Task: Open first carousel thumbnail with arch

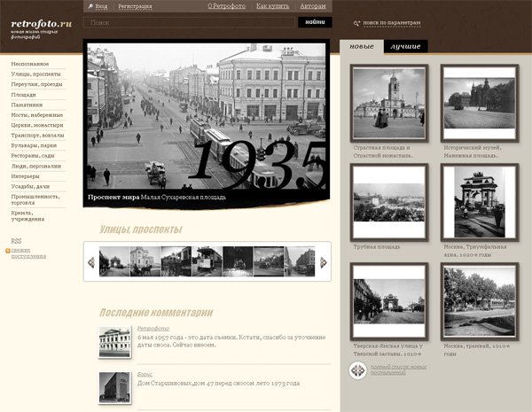Action: (114, 261)
